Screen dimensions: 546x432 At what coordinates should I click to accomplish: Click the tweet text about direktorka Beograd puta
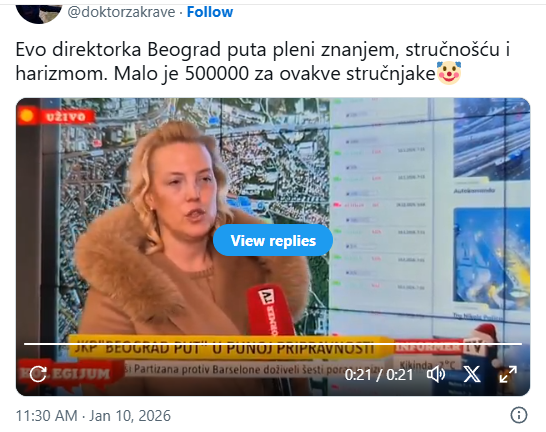[263, 62]
